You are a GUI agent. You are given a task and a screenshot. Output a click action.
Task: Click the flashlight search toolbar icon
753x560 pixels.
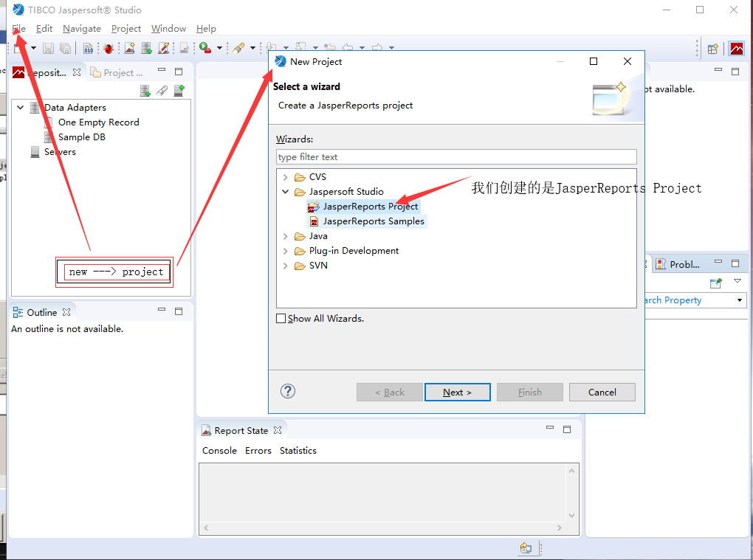coord(238,48)
